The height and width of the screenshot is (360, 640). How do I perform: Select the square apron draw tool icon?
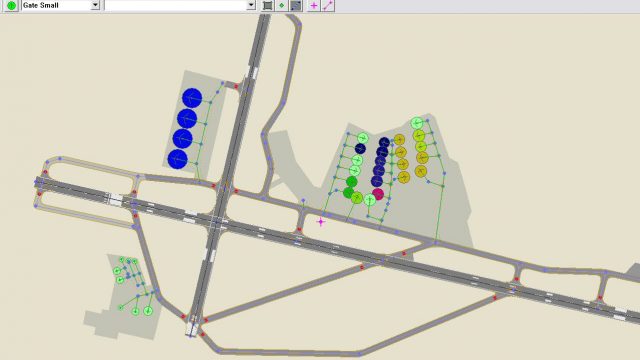pyautogui.click(x=267, y=5)
